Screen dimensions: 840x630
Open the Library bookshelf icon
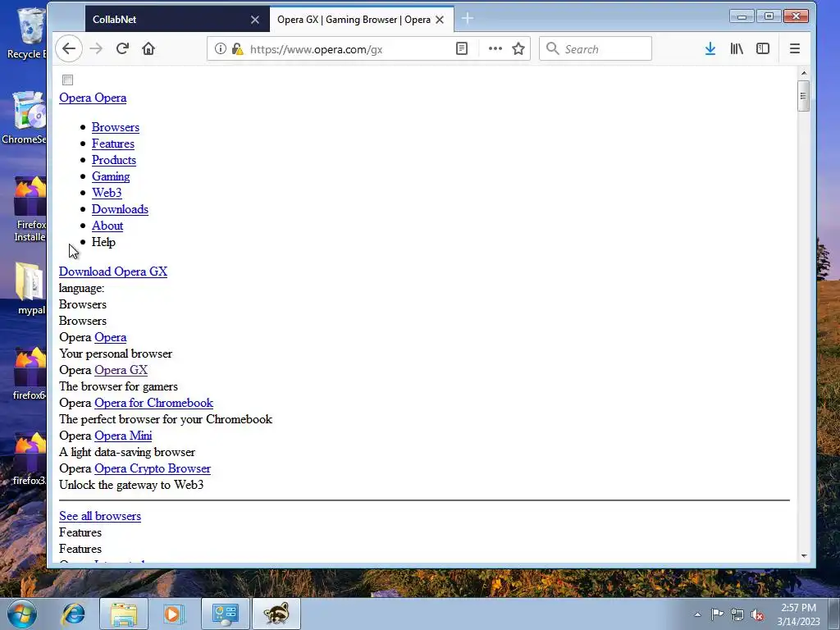(737, 48)
